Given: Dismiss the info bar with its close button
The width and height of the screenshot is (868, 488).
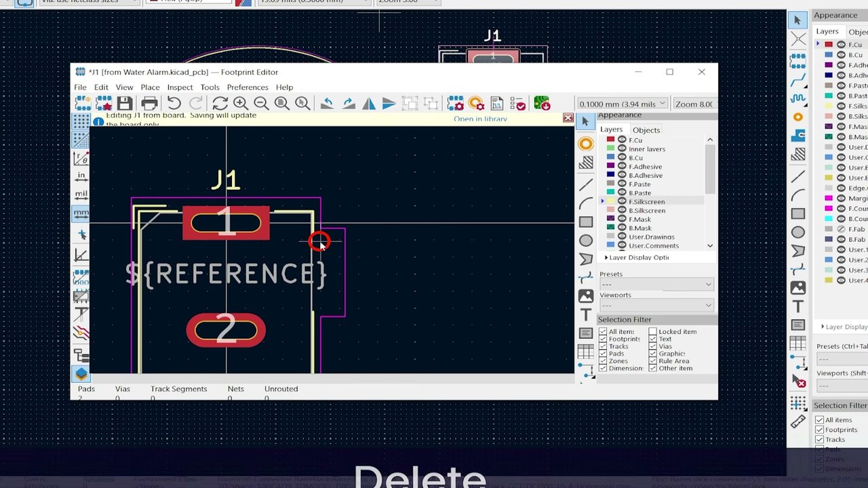Looking at the screenshot, I should tap(568, 118).
